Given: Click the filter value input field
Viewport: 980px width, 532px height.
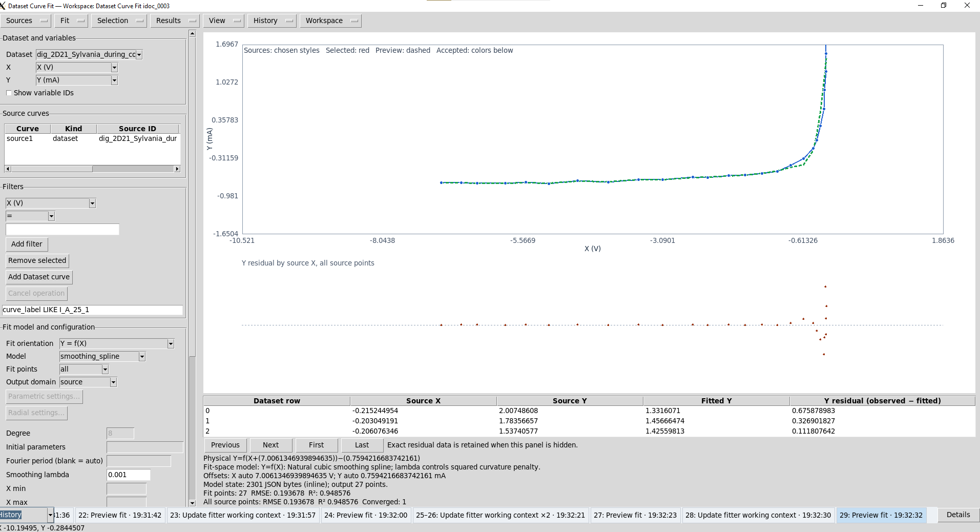Looking at the screenshot, I should (62, 230).
